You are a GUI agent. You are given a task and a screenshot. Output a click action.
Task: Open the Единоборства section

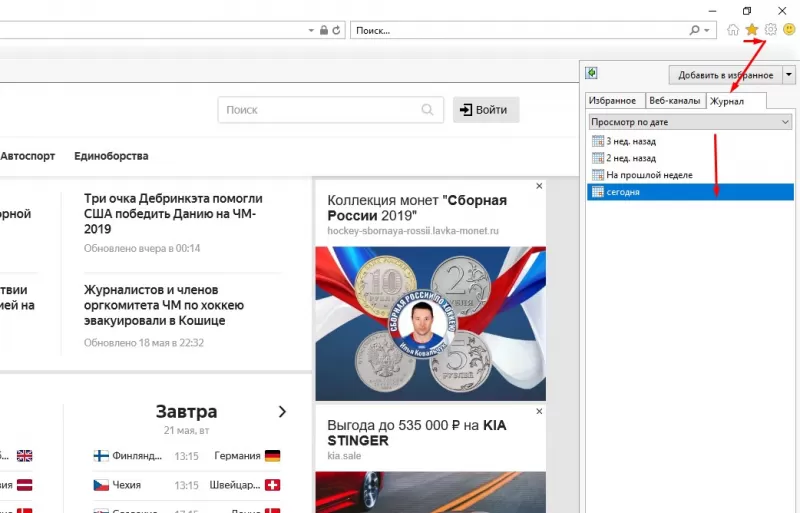[x=111, y=156]
